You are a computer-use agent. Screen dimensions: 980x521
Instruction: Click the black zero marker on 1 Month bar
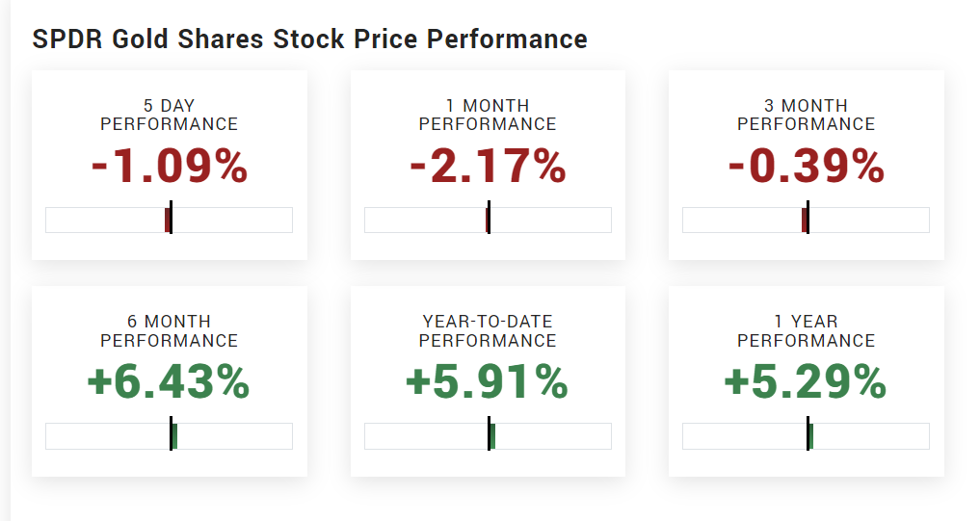489,218
